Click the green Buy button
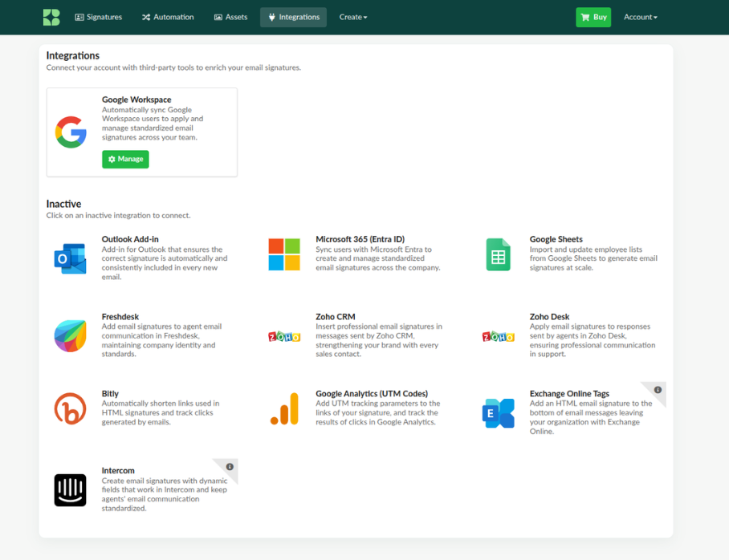Screen dimensions: 729x560 click(593, 17)
